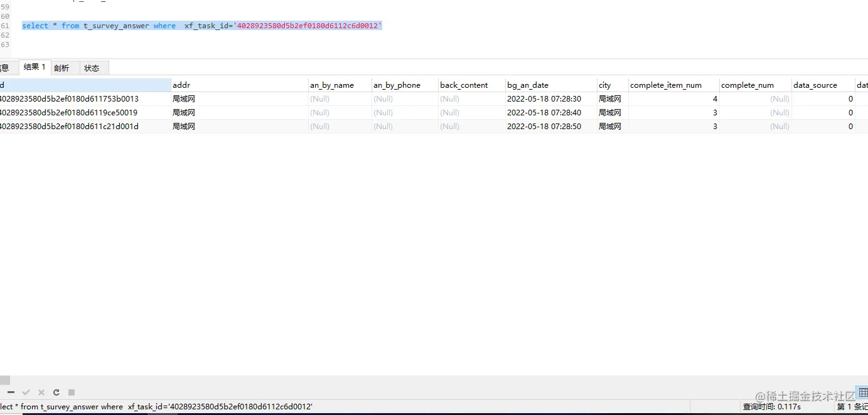Viewport: 868px width, 415px height.
Task: Click the delete record minus icon
Action: point(11,392)
